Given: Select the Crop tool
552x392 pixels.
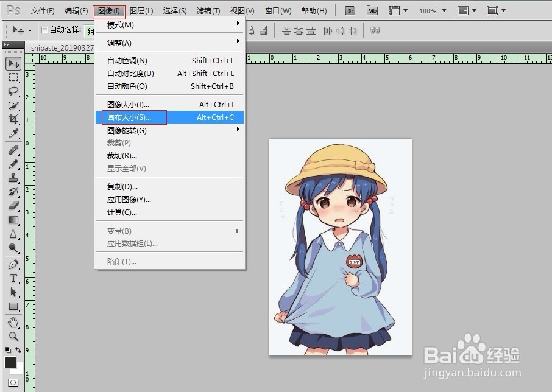Looking at the screenshot, I should coord(13,119).
